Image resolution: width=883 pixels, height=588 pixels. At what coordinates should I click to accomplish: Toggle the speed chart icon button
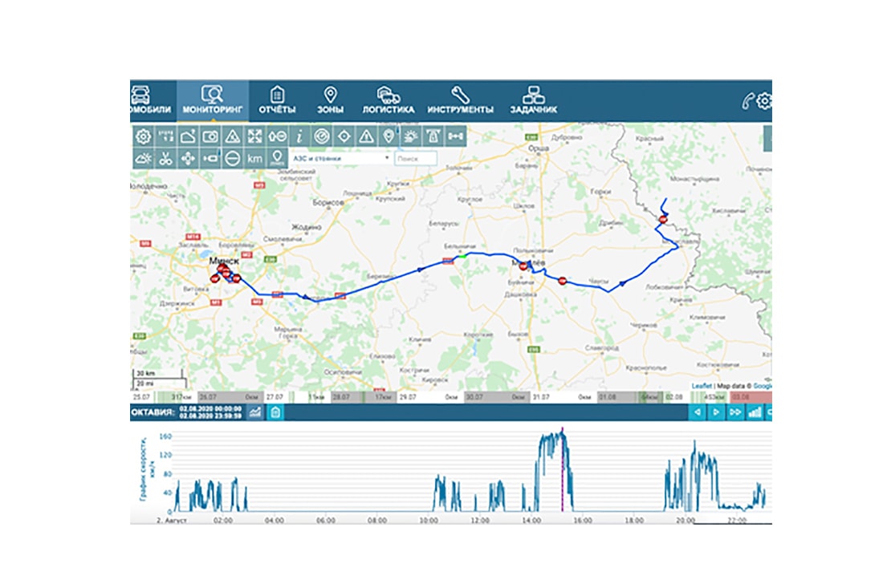pos(255,412)
